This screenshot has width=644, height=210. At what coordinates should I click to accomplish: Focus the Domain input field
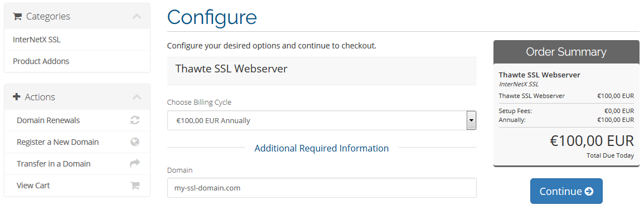(322, 188)
